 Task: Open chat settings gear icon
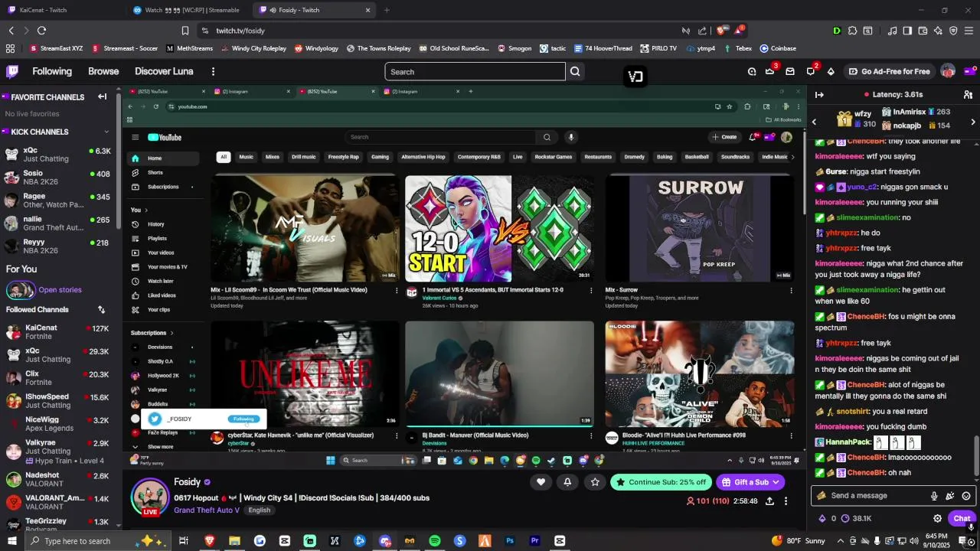point(937,518)
